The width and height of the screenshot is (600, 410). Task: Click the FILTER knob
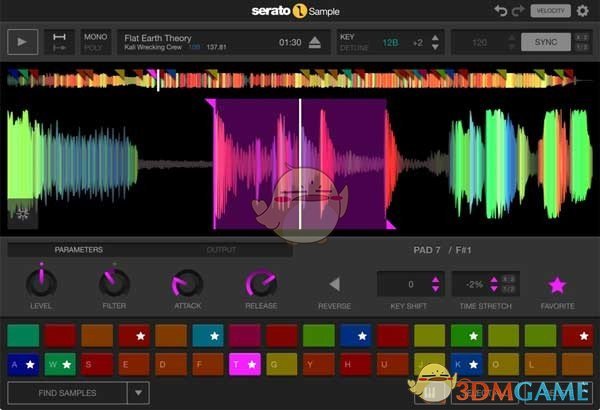(114, 283)
